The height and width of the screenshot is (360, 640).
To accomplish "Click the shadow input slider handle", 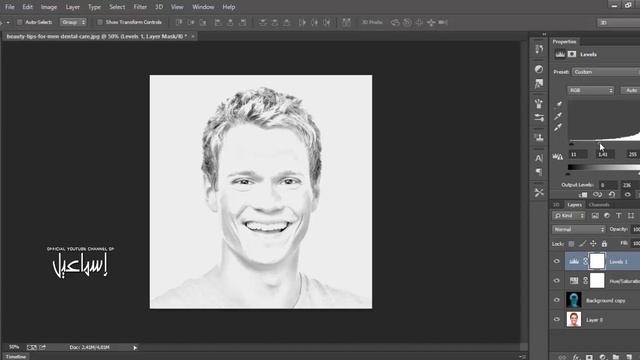I will pos(571,144).
